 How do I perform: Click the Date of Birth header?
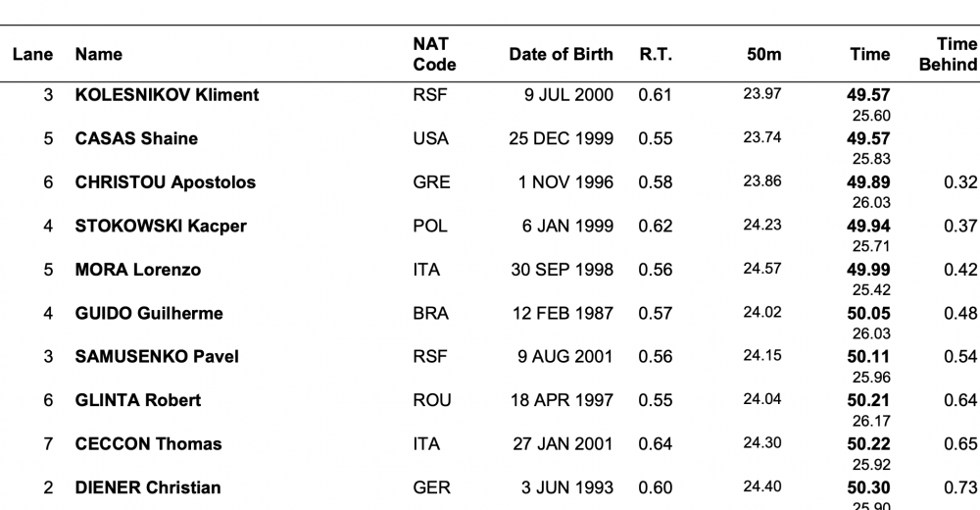coord(561,55)
